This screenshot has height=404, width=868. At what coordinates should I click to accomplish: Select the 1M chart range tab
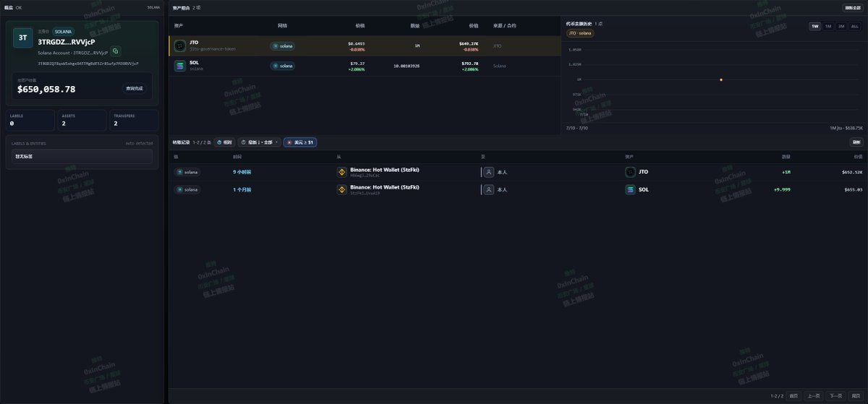[x=828, y=26]
